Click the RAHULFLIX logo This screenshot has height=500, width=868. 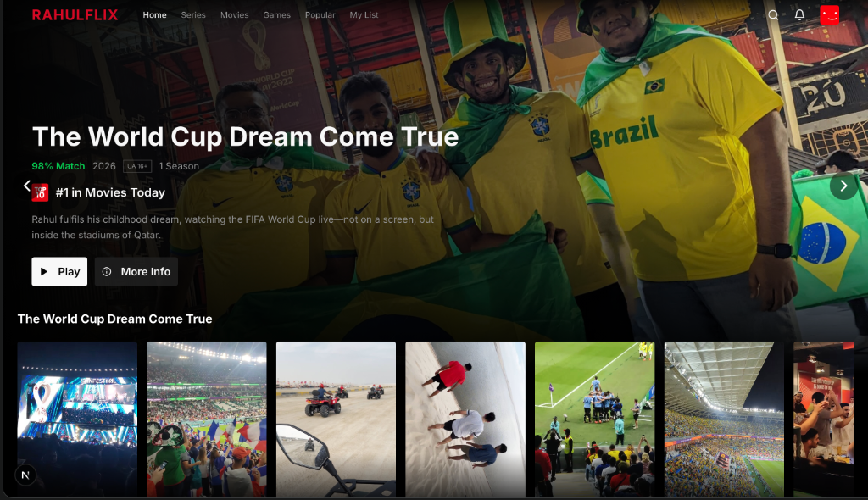[x=75, y=15]
